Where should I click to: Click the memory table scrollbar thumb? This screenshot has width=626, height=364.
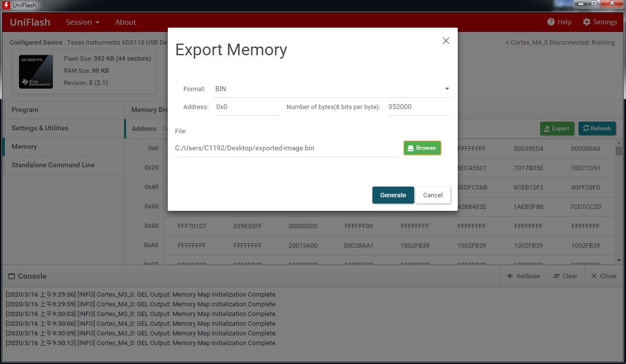click(619, 151)
